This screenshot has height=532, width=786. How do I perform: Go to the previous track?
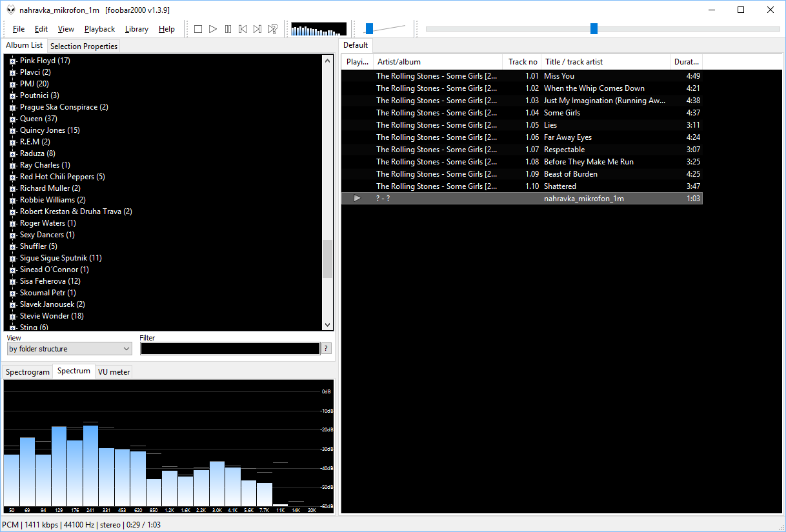point(243,29)
